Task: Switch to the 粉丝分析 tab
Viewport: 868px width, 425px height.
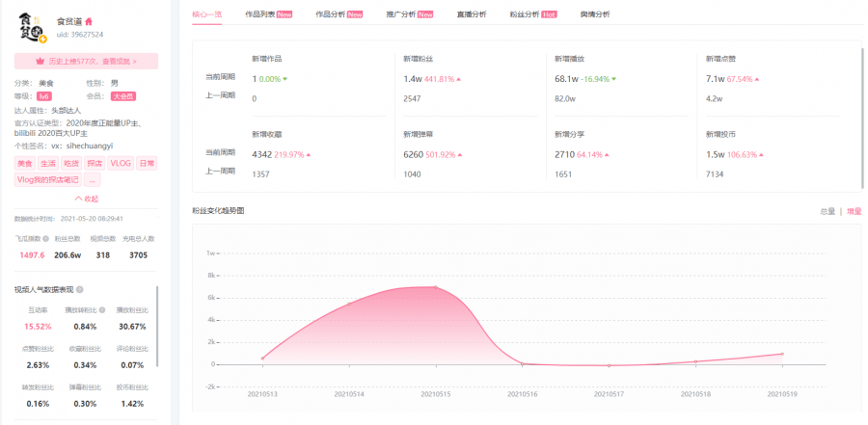Action: 532,14
